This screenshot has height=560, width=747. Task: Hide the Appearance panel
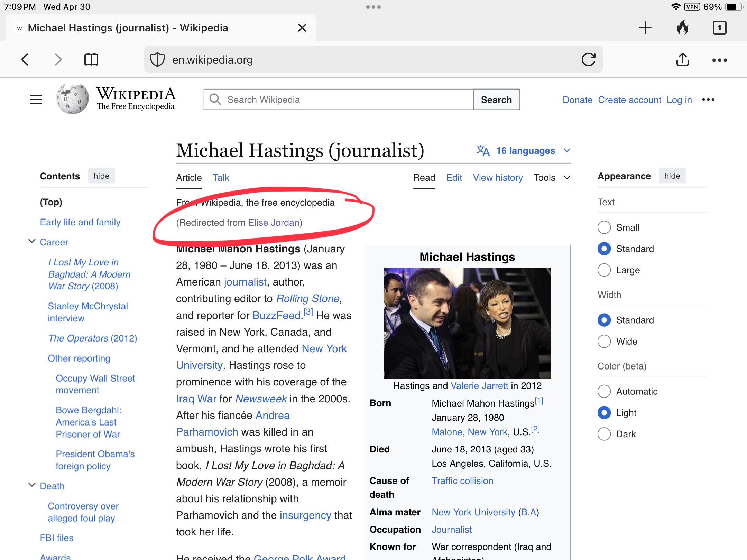(x=672, y=176)
